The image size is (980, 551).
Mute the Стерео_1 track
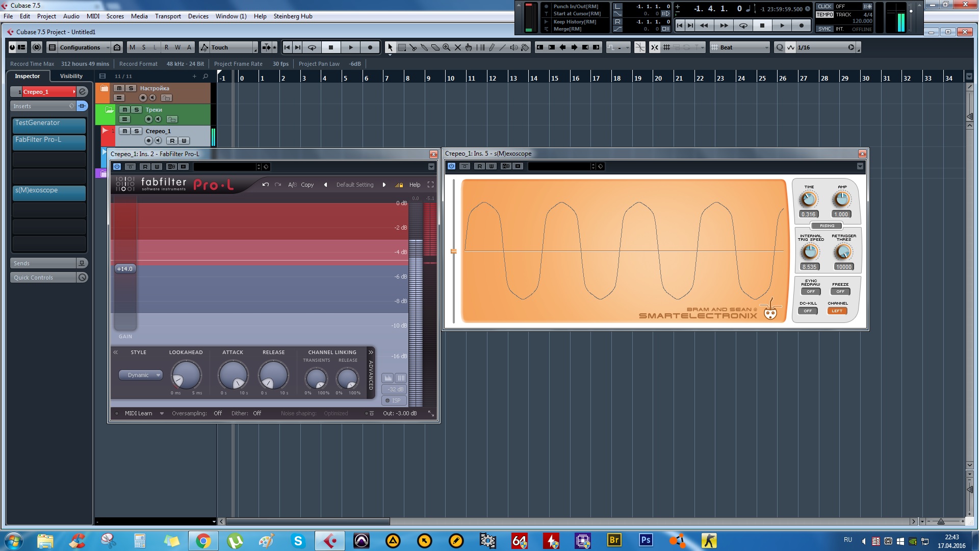[x=125, y=131]
